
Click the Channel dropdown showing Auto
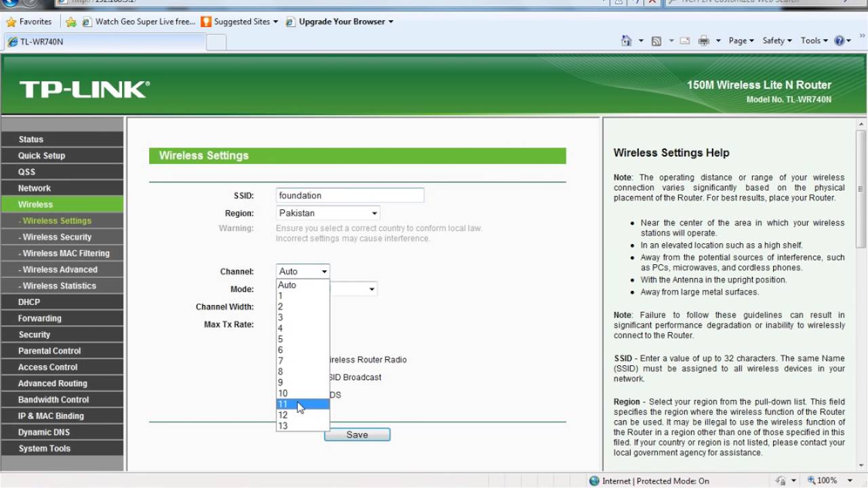[x=302, y=271]
